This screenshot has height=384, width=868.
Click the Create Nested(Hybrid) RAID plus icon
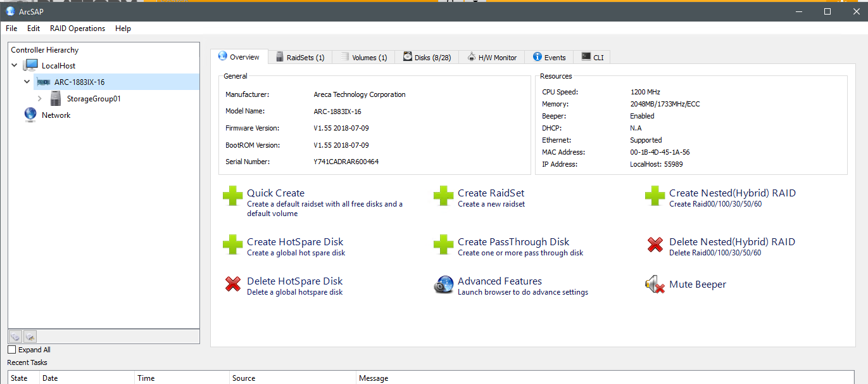pyautogui.click(x=655, y=196)
